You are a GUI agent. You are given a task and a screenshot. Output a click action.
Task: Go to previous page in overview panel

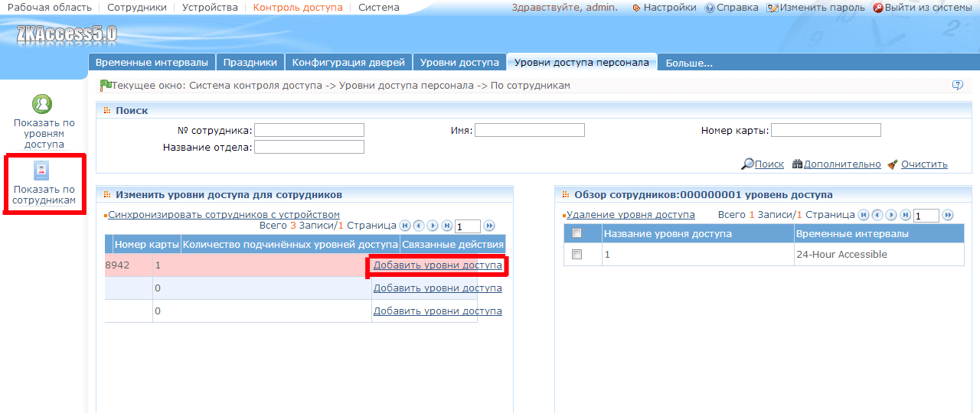coord(878,215)
